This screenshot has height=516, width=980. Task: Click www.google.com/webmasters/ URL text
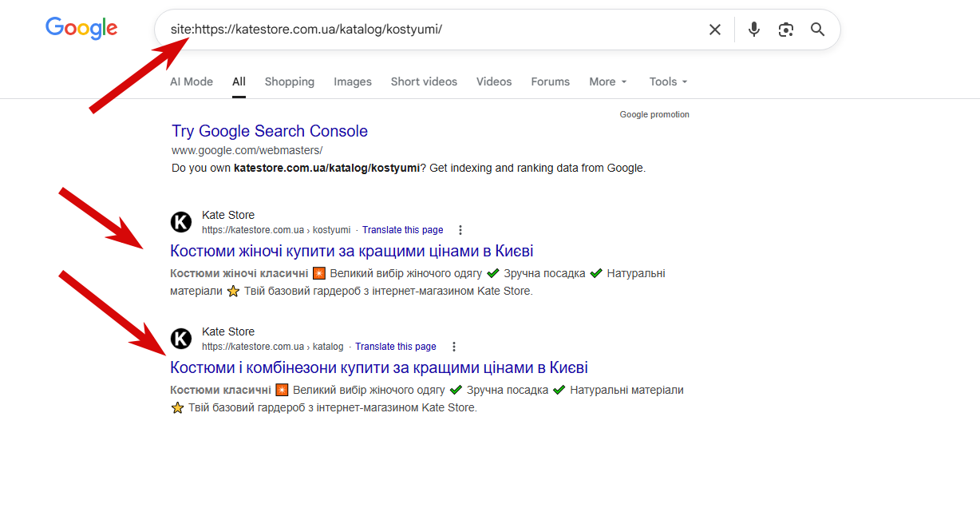(247, 150)
